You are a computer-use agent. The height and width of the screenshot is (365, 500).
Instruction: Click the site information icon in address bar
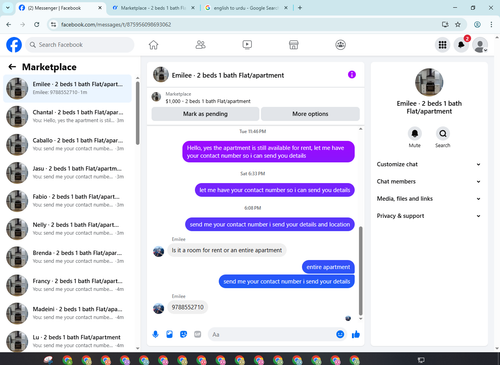tap(53, 24)
